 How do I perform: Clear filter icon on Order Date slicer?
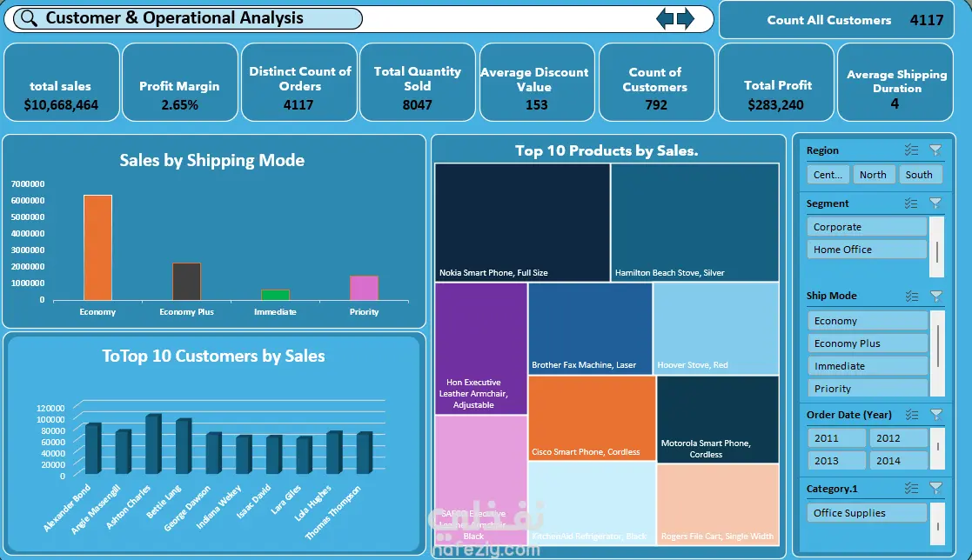pos(936,415)
